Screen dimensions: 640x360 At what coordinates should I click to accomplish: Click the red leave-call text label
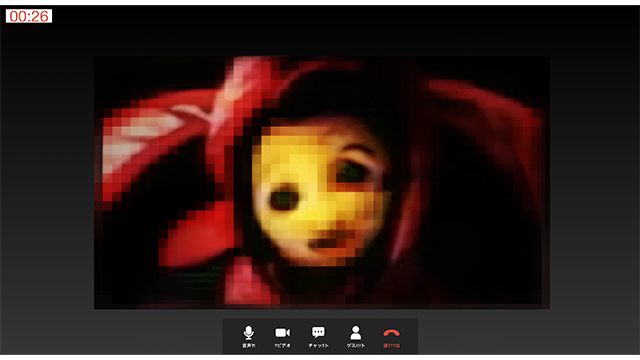click(x=391, y=346)
